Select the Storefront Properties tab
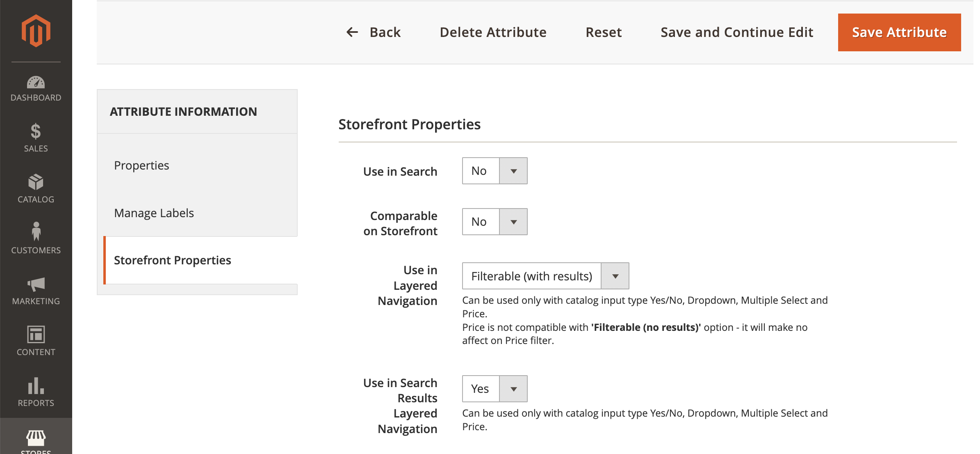Viewport: 980px width, 454px height. click(x=172, y=260)
